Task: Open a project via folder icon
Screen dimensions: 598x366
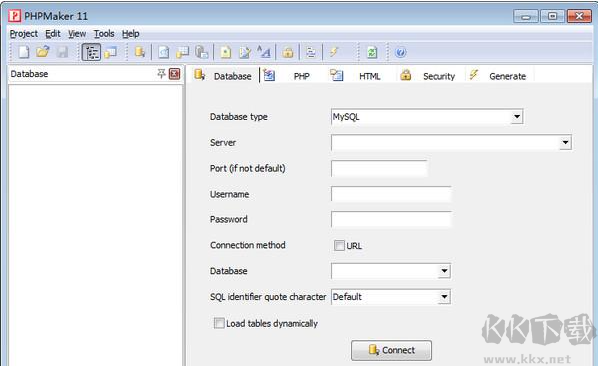Action: pos(43,52)
